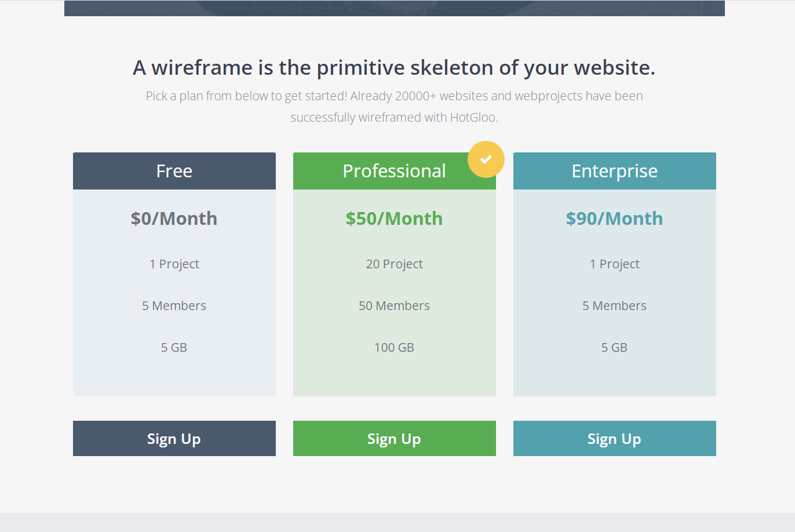
Task: Click the $50/Month price
Action: tap(394, 218)
